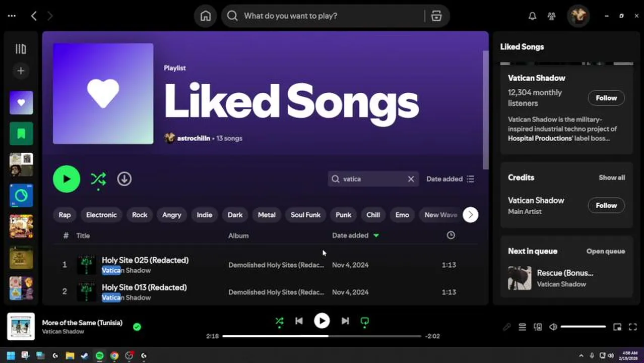Filter by Soul Funk genre chip
This screenshot has height=363, width=644.
click(305, 215)
